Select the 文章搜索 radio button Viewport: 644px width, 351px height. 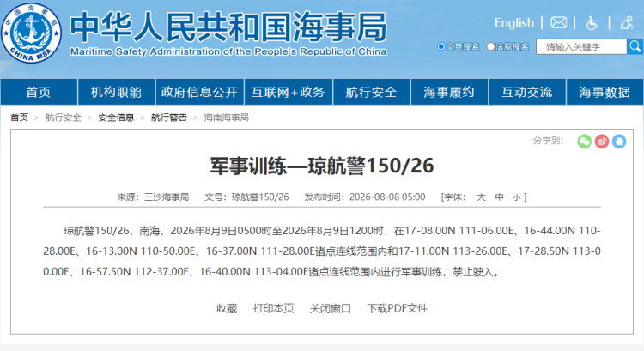coord(441,46)
